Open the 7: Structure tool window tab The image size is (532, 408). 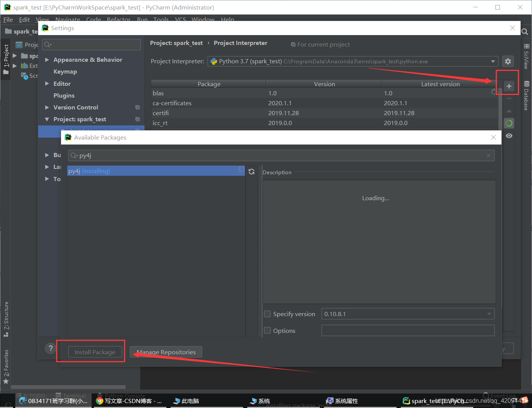click(6, 319)
